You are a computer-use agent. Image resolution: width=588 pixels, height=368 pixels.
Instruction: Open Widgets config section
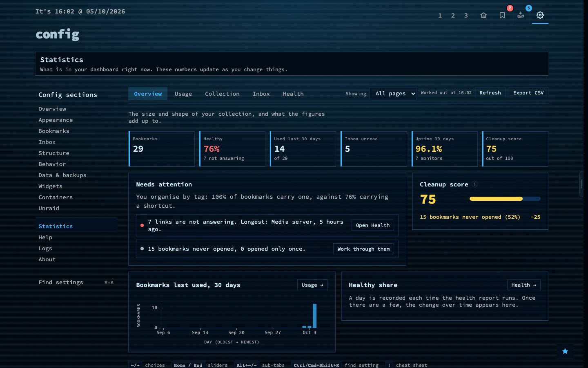tap(76, 186)
